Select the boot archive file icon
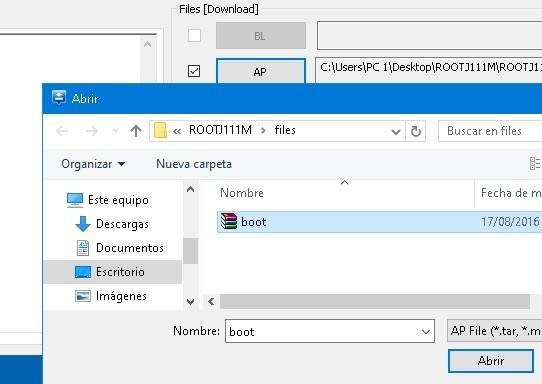The image size is (542, 384). pyautogui.click(x=229, y=221)
